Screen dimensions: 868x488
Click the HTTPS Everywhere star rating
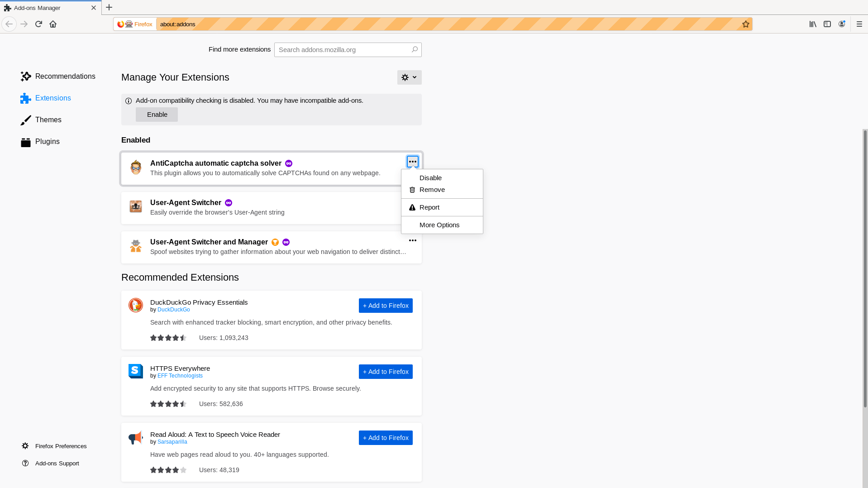click(x=168, y=404)
